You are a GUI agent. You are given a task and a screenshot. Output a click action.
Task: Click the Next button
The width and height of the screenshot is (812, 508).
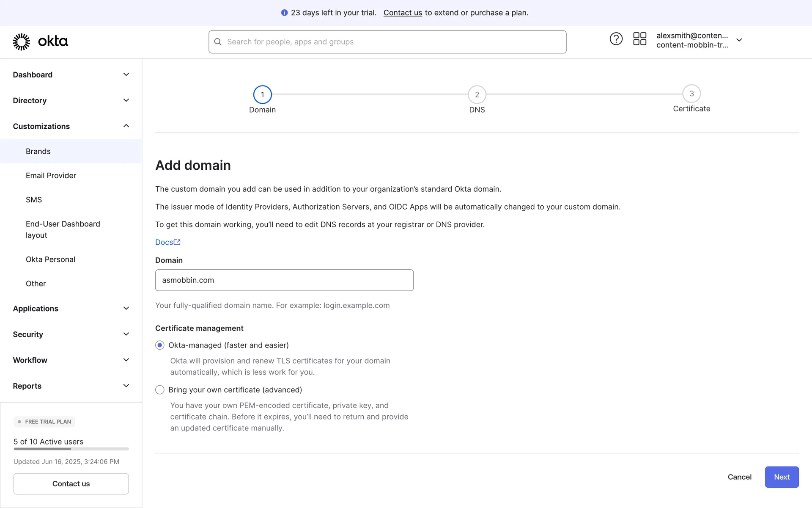(781, 477)
